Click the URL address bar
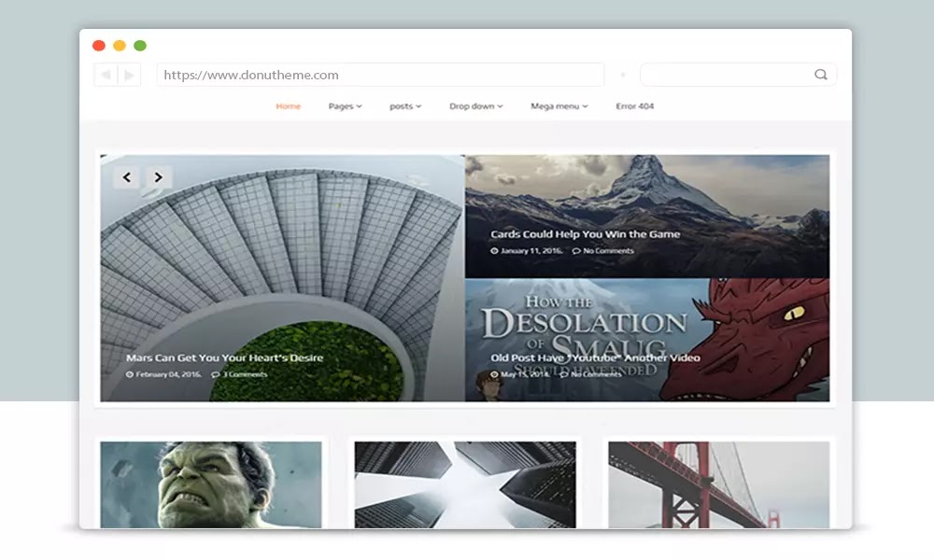Image resolution: width=934 pixels, height=560 pixels. tap(381, 75)
